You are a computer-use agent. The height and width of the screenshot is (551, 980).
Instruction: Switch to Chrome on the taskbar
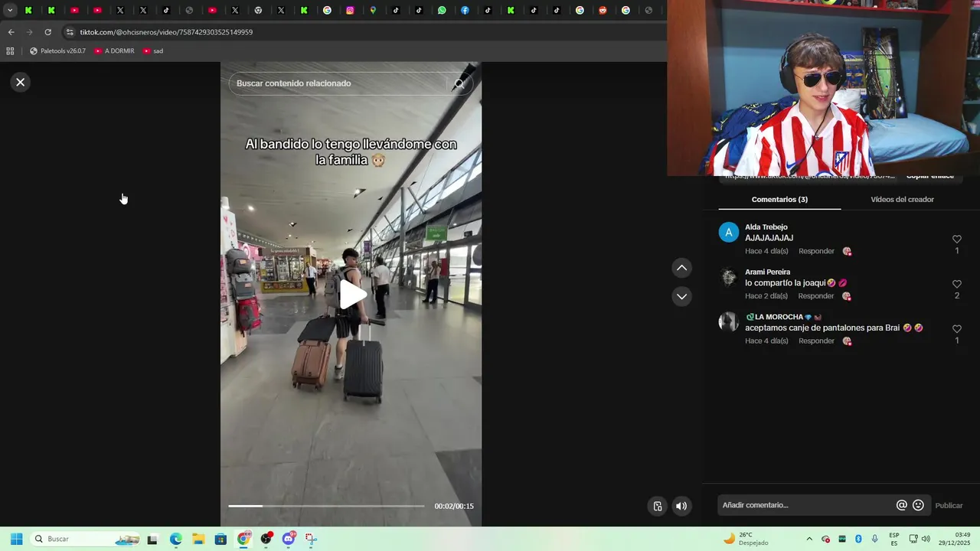point(243,539)
